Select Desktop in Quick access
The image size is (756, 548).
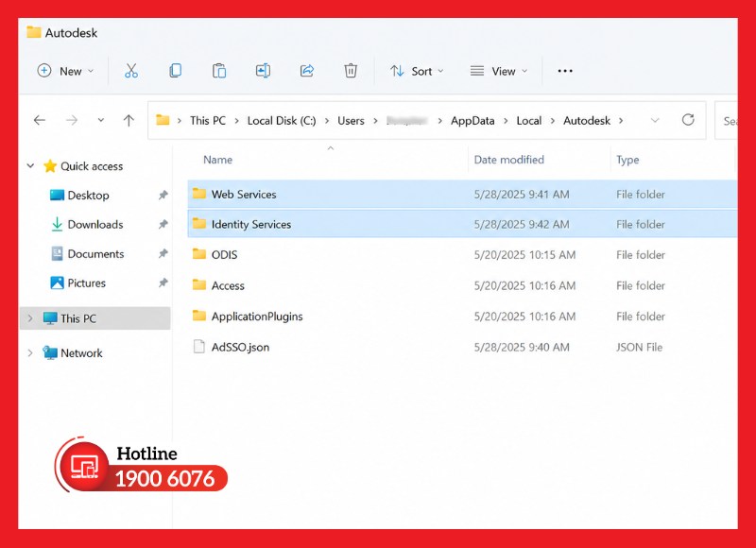(88, 196)
